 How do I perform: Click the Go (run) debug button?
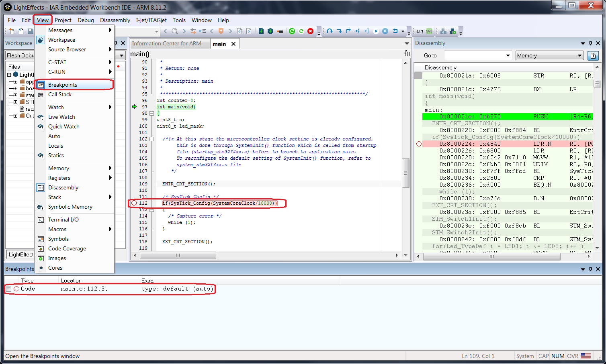click(x=376, y=31)
